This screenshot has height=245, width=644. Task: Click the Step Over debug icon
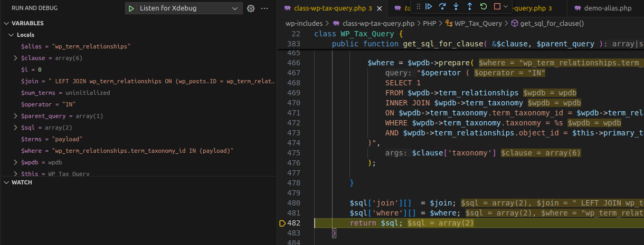point(442,6)
